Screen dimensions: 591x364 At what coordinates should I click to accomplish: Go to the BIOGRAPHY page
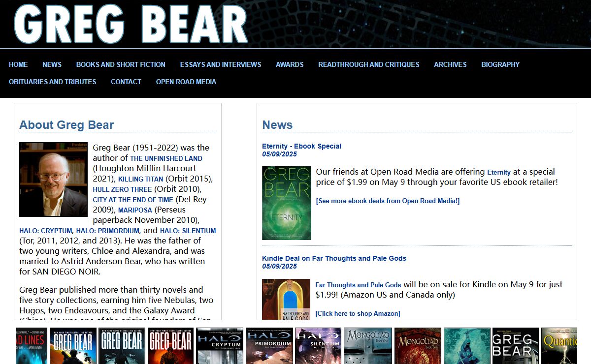[500, 64]
